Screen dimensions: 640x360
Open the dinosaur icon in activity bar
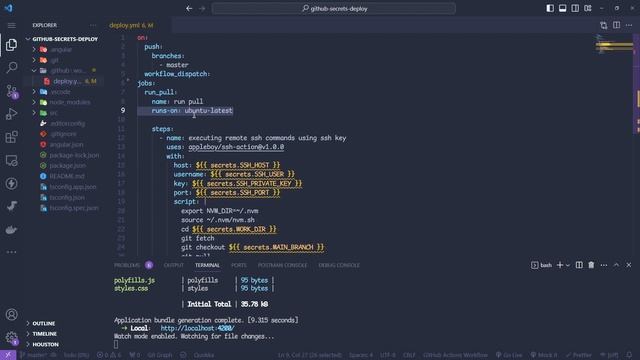pyautogui.click(x=11, y=206)
